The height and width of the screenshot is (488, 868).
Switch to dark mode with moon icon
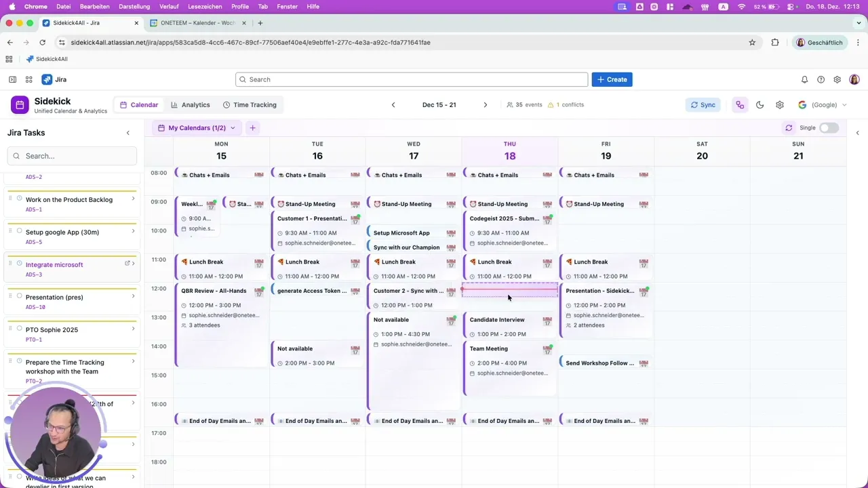click(759, 105)
